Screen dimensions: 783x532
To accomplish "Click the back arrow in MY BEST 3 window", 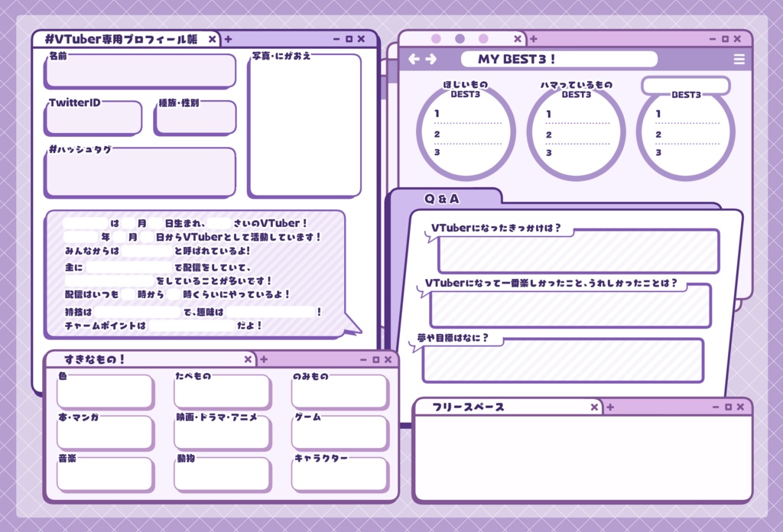I will coord(414,59).
